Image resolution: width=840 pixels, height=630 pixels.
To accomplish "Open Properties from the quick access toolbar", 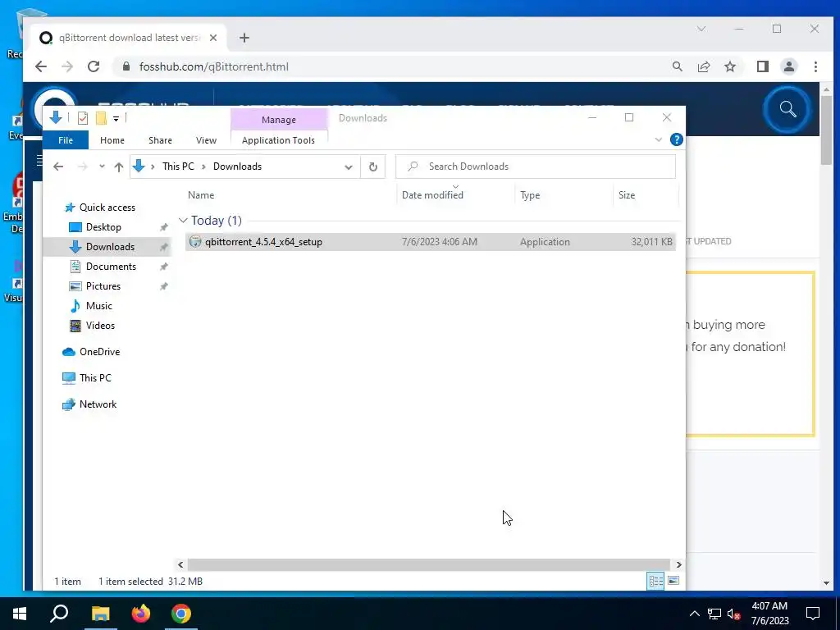I will (83, 118).
